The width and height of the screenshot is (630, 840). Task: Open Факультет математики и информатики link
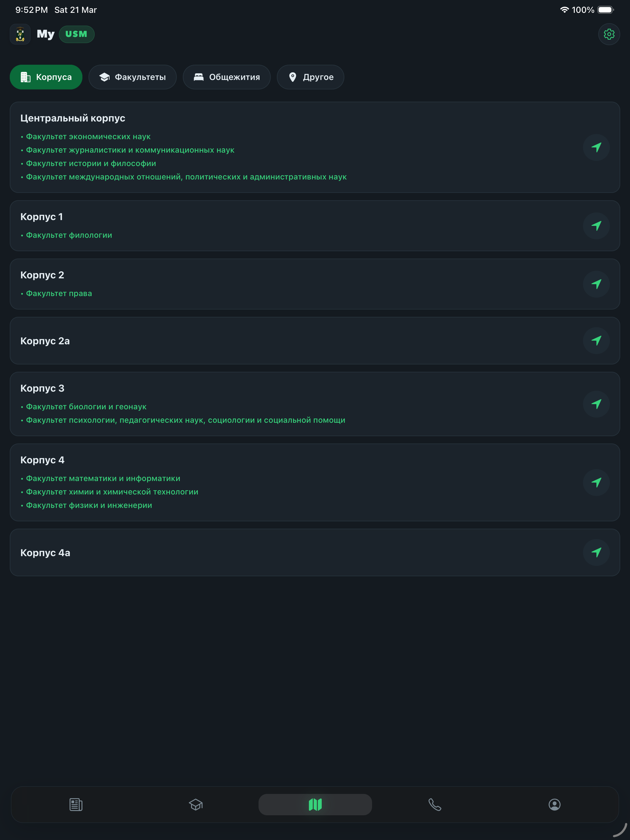point(103,479)
